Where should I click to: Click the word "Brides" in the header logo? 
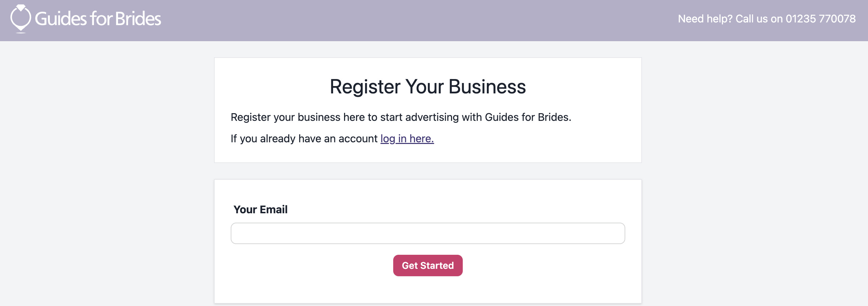(x=138, y=19)
